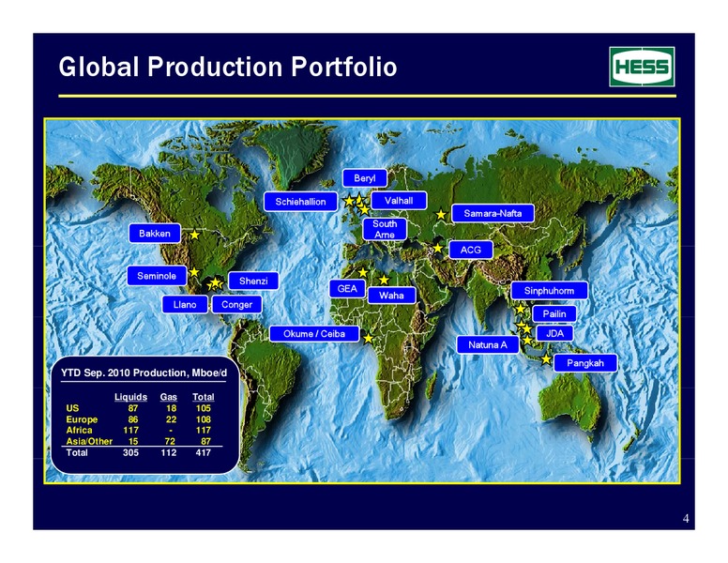The image size is (728, 563).
Task: Select the ACG map label
Action: pos(471,250)
